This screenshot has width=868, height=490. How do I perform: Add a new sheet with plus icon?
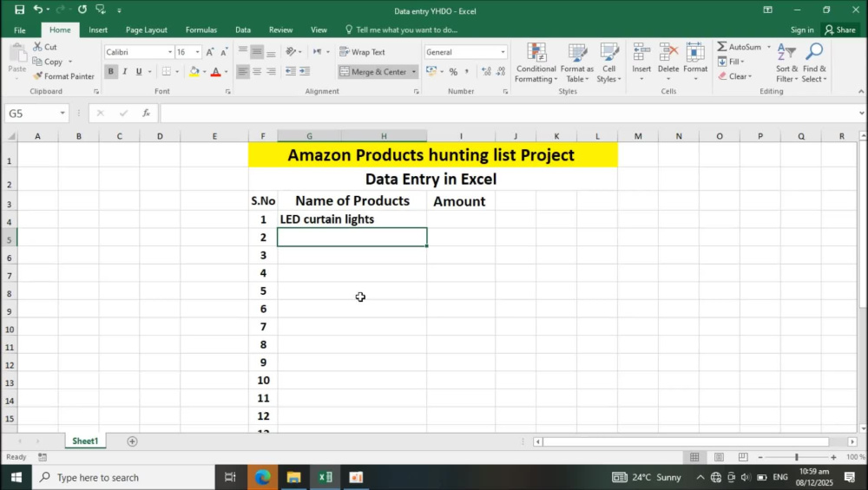132,441
